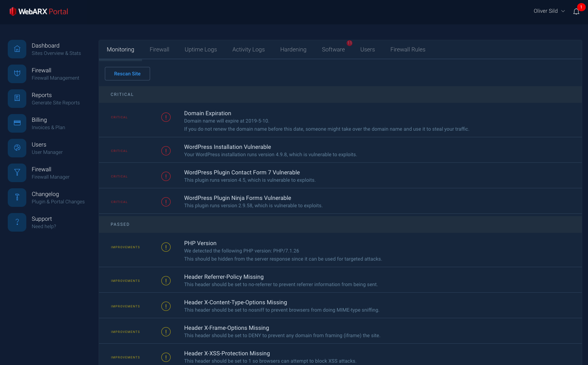Screen dimensions: 588x365
Task: Switch to the Hardening tab
Action: tap(293, 49)
